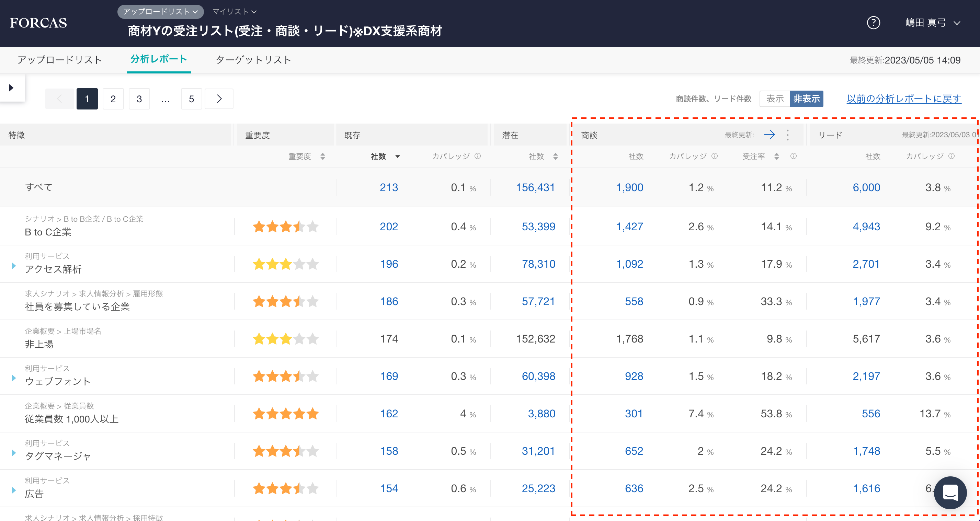The height and width of the screenshot is (521, 980).
Task: Switch the toggle to 表示
Action: click(775, 99)
